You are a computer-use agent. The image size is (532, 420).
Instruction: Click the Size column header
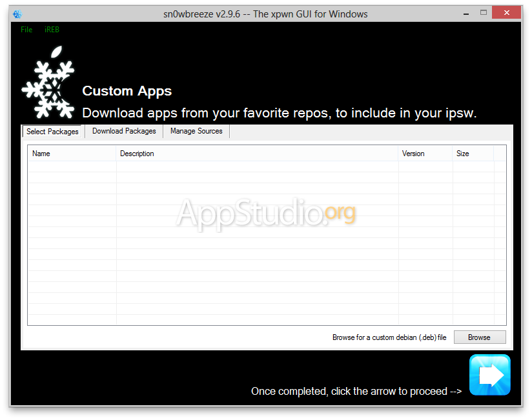point(473,154)
